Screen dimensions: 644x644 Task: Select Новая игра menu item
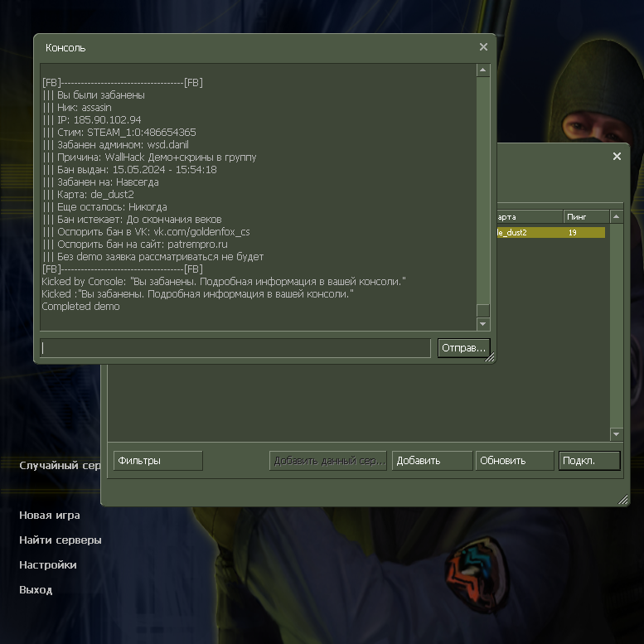tap(50, 515)
